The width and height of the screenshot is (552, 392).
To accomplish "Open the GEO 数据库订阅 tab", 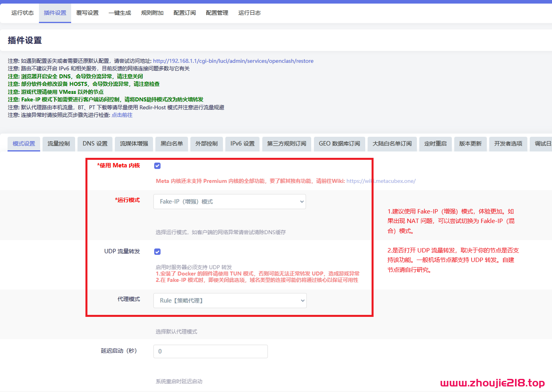I will click(x=339, y=144).
